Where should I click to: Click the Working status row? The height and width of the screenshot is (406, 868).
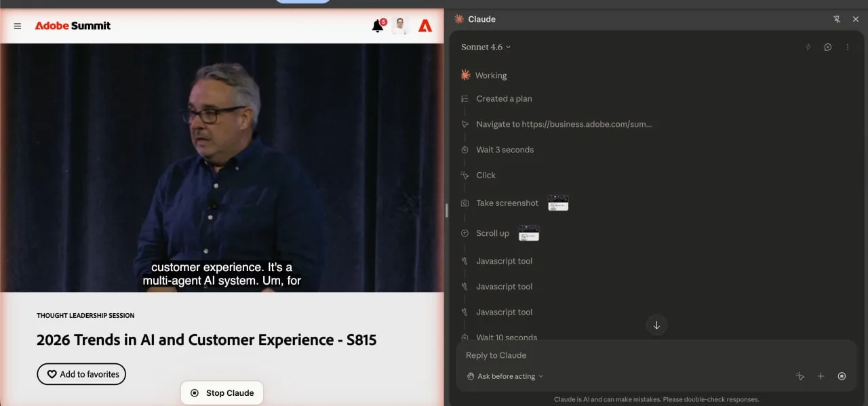point(484,75)
